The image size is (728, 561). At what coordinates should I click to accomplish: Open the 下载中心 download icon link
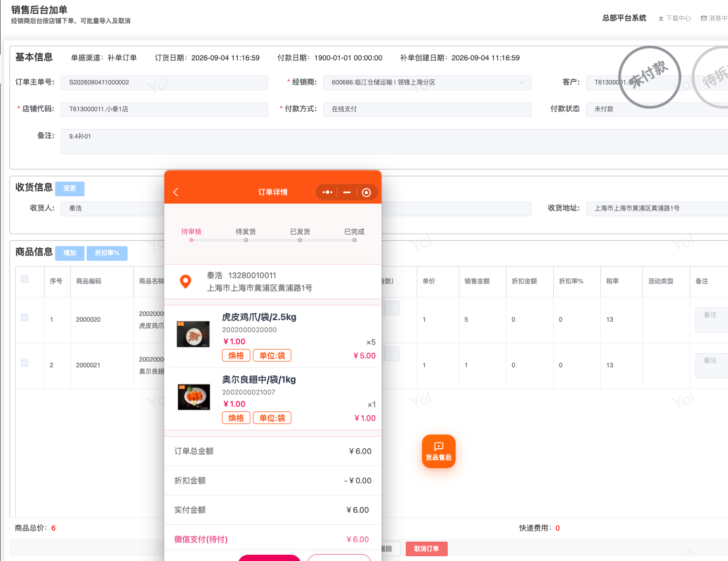tap(674, 18)
